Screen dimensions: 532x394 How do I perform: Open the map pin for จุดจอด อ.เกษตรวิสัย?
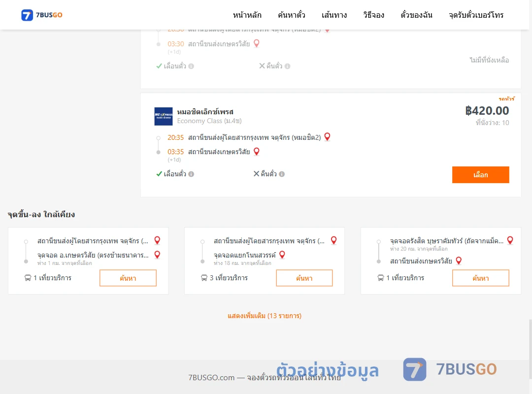[x=157, y=255]
